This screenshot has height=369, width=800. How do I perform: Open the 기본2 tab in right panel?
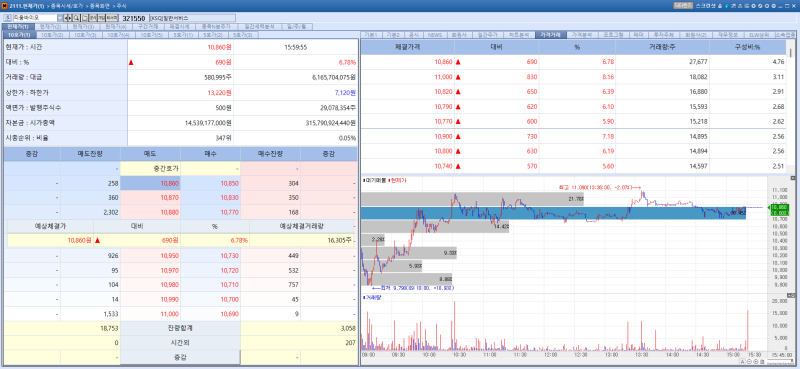click(x=393, y=35)
